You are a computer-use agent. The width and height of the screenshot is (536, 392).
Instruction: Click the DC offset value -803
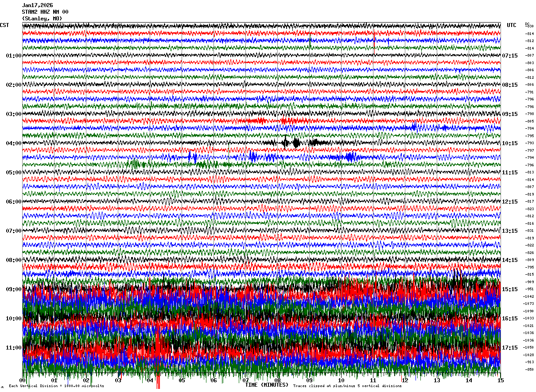(529, 63)
